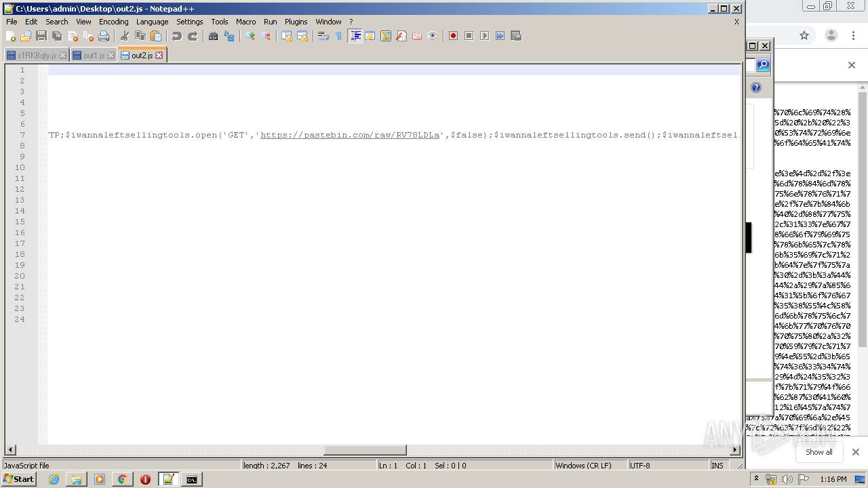Screen dimensions: 868x488
Task: Open Folder as Workspace icon
Action: click(x=417, y=36)
